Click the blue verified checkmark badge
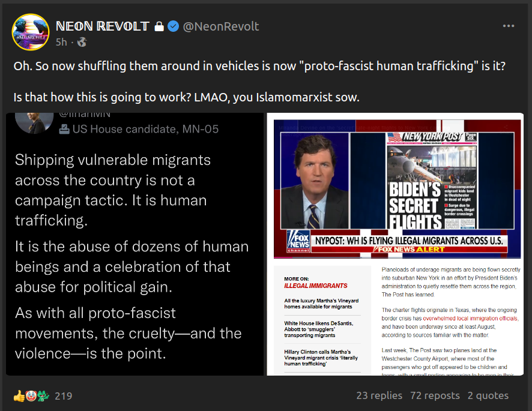Image resolution: width=532 pixels, height=411 pixels. tap(173, 26)
